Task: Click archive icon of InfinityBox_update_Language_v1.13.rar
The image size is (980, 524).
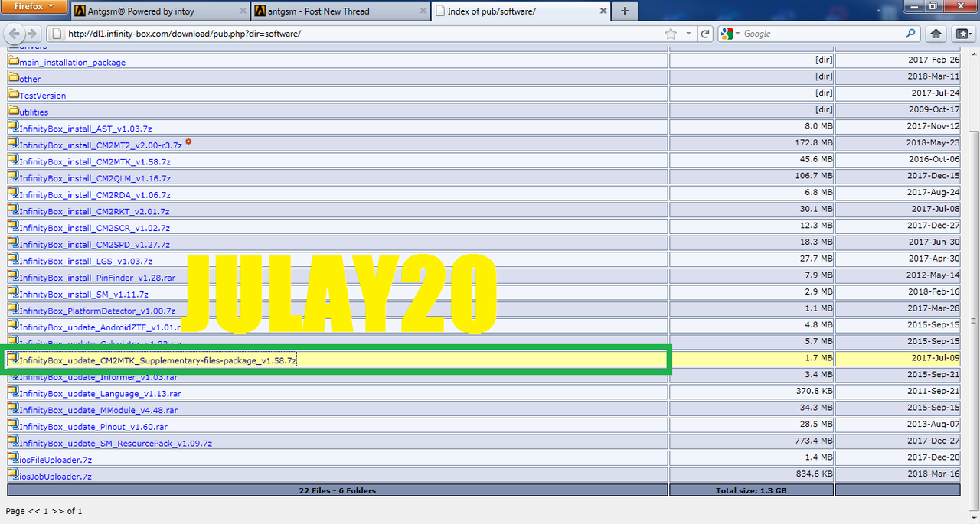Action: pos(13,392)
